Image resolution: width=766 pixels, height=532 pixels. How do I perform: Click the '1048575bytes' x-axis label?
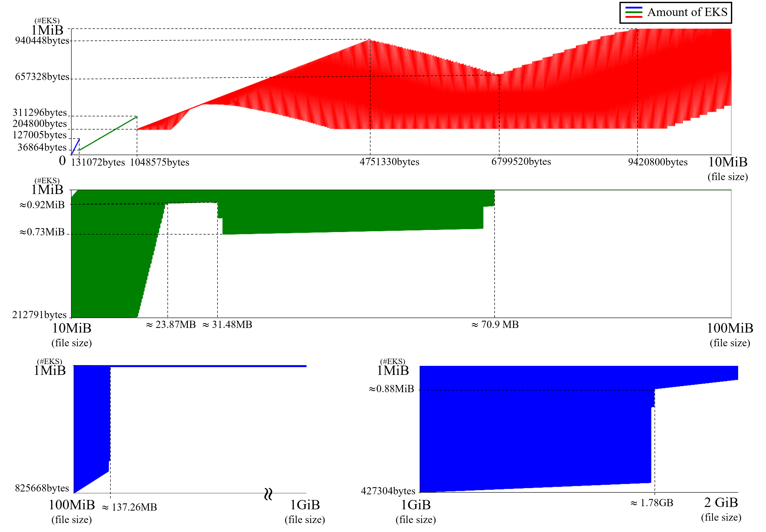[159, 162]
